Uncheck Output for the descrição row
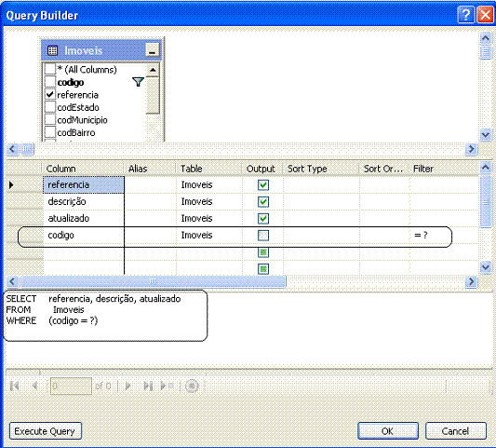This screenshot has width=496, height=448. 263,202
